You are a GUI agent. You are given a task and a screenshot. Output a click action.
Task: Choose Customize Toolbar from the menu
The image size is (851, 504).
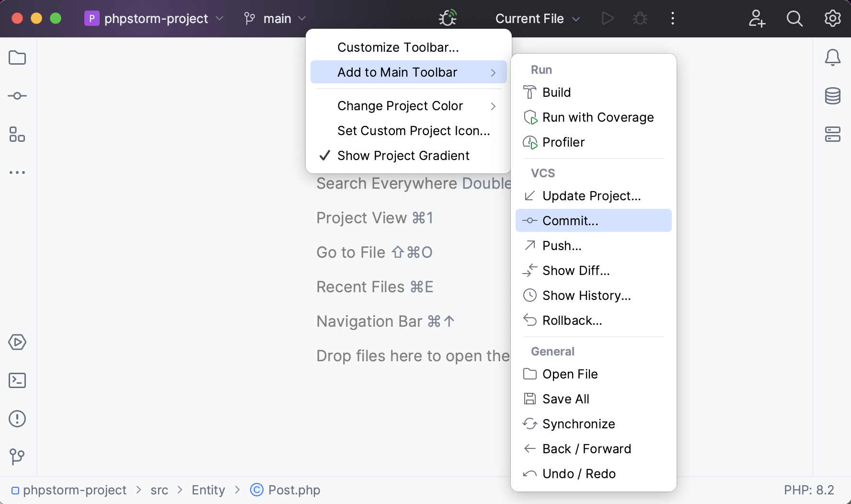pyautogui.click(x=398, y=47)
